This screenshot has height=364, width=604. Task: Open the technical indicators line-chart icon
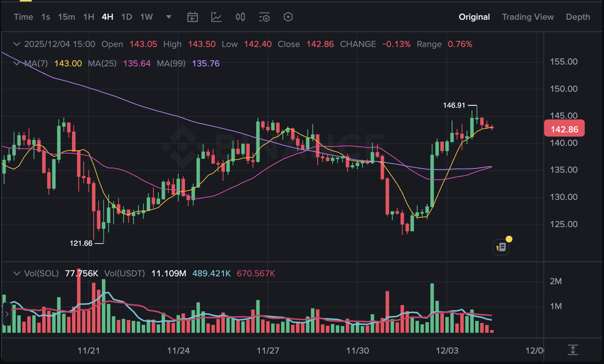[217, 17]
